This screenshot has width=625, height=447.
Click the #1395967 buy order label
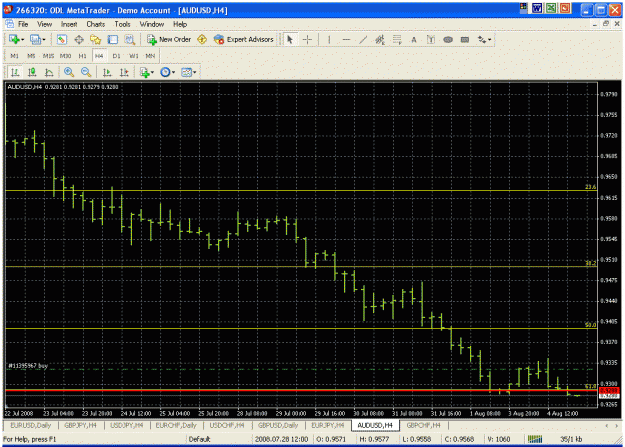[28, 366]
